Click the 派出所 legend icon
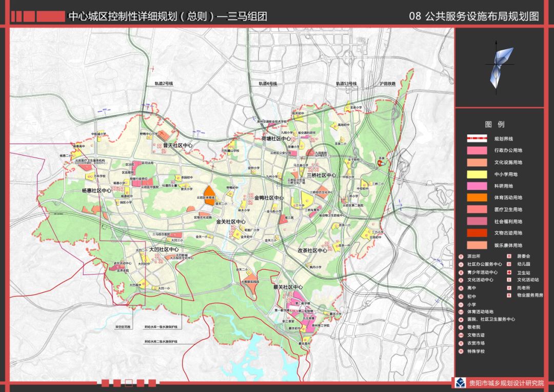Image resolution: width=554 pixels, height=392 pixels. pos(461,256)
